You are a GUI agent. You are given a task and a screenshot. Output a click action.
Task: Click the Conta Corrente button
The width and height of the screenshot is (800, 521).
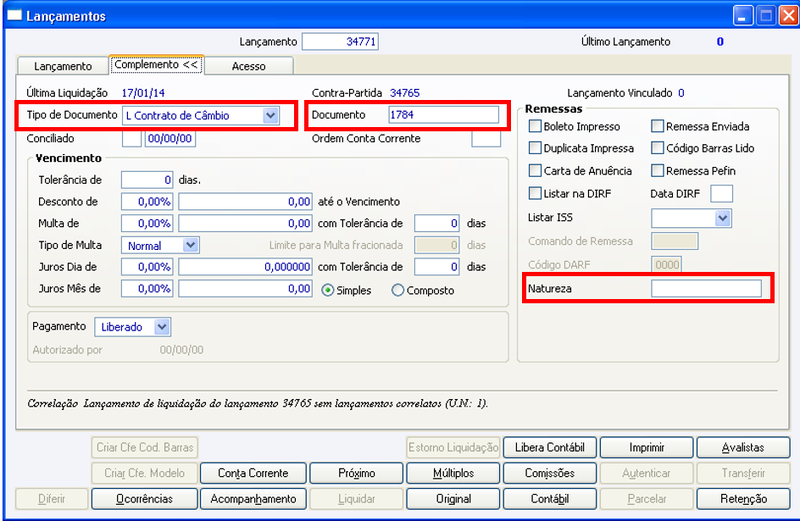[253, 473]
